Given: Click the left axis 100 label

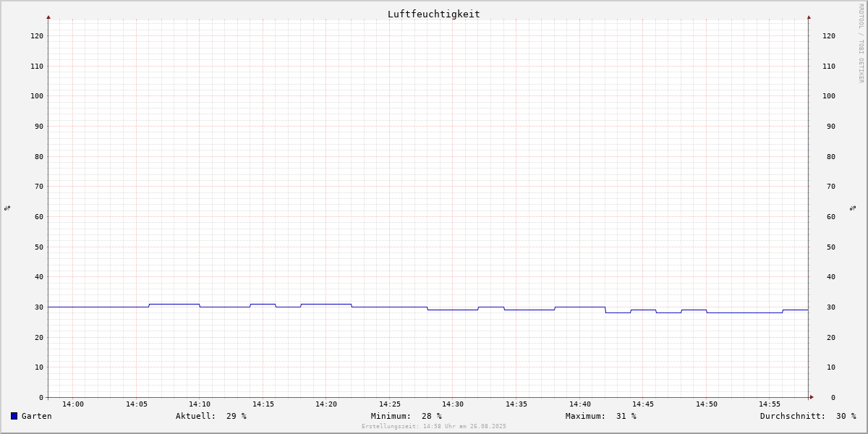Looking at the screenshot, I should pos(37,95).
